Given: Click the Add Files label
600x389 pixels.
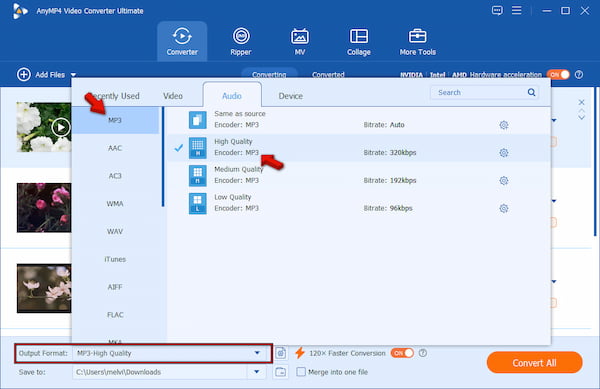Looking at the screenshot, I should pyautogui.click(x=50, y=75).
